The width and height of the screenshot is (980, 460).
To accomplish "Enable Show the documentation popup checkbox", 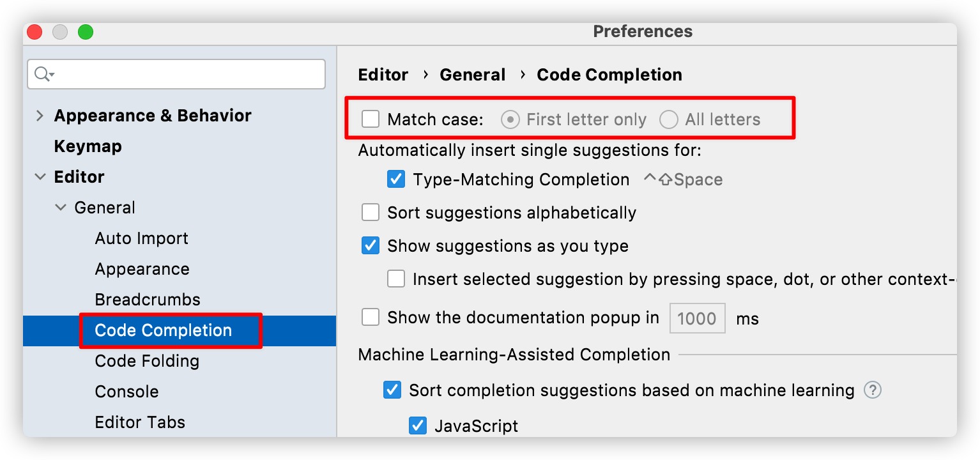I will pos(371,318).
